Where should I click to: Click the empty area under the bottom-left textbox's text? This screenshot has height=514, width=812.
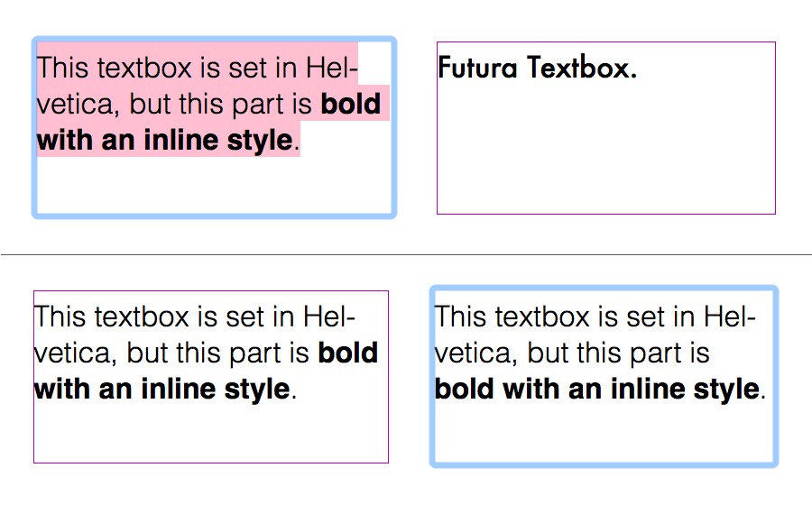click(x=210, y=434)
